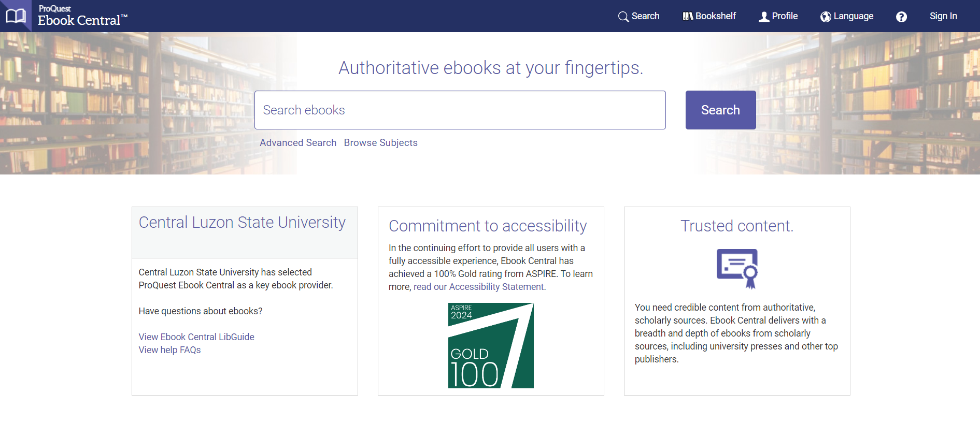
Task: Click 'Have questions about ebooks?' text
Action: 201,311
